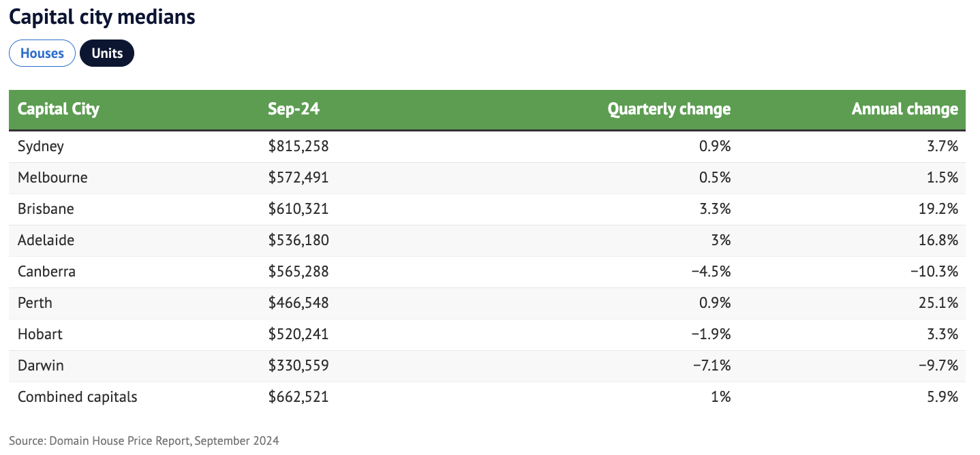Click Sydney's median price $815,258
The height and width of the screenshot is (455, 980).
click(298, 146)
